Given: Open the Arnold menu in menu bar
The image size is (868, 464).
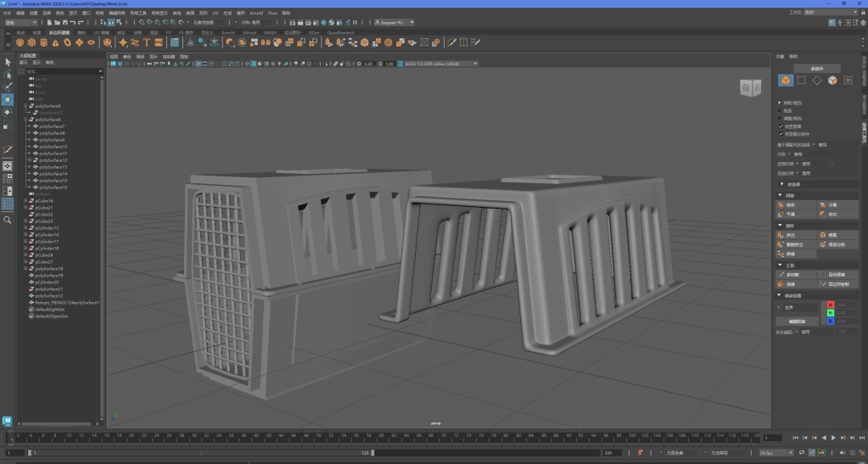Looking at the screenshot, I should point(256,14).
